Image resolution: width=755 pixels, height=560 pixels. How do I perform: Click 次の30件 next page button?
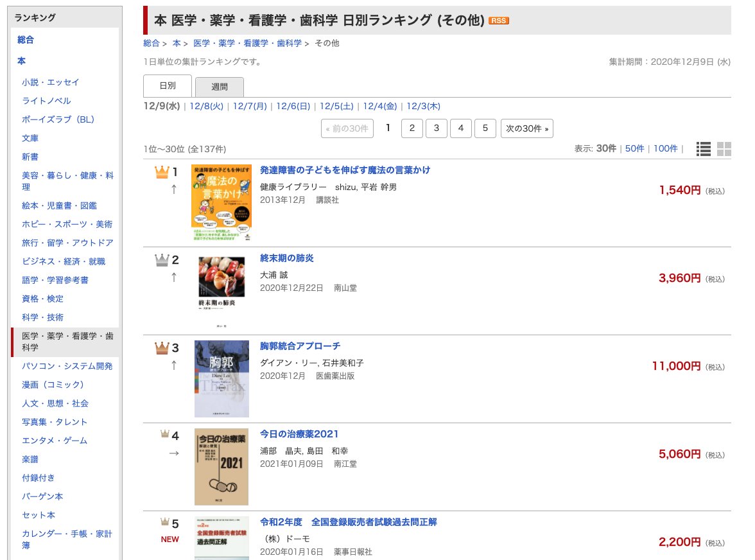click(526, 128)
